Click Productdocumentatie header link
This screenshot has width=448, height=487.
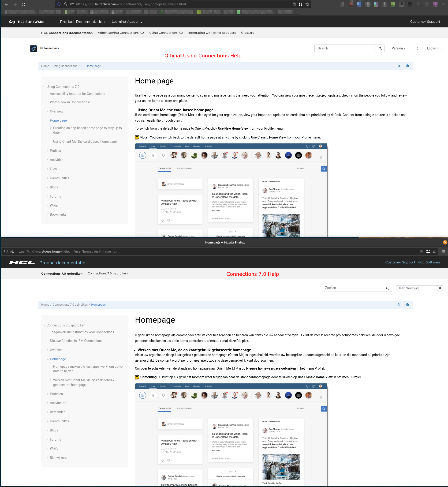point(62,263)
